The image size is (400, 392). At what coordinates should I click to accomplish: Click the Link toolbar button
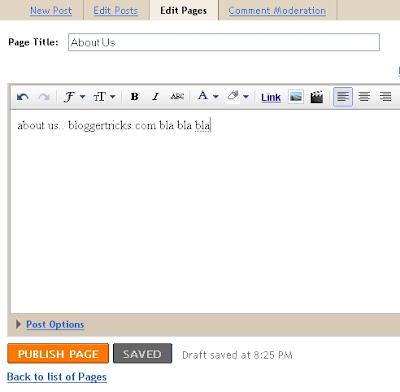(271, 97)
